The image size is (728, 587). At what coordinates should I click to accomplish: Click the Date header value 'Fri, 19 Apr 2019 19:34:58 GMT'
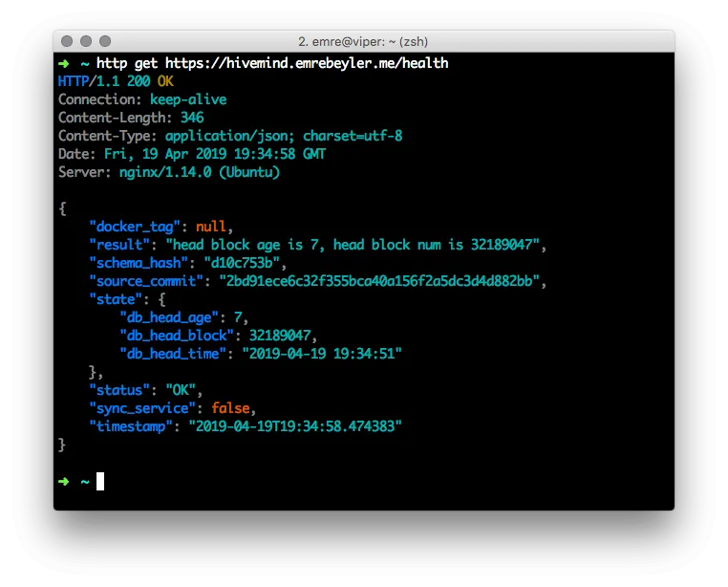215,154
